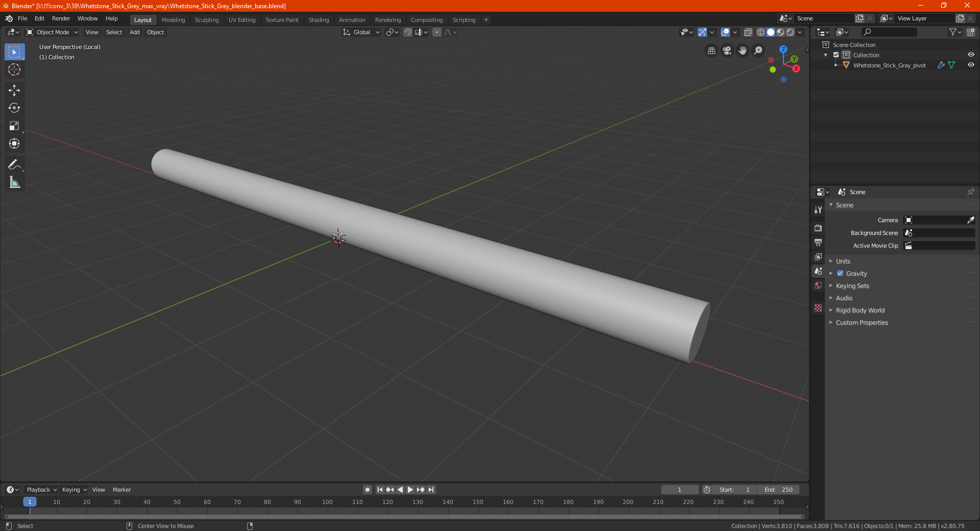
Task: Choose the Measure tool
Action: [x=14, y=182]
